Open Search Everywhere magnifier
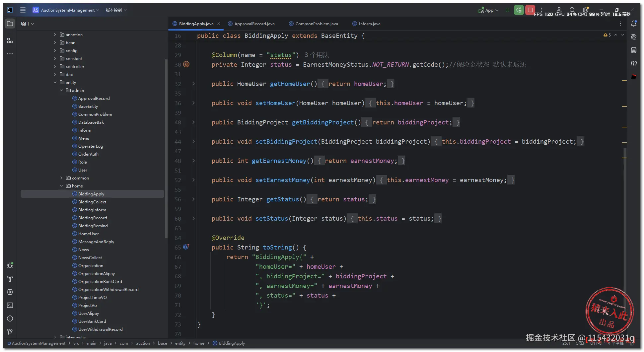The width and height of the screenshot is (644, 352). tap(572, 10)
